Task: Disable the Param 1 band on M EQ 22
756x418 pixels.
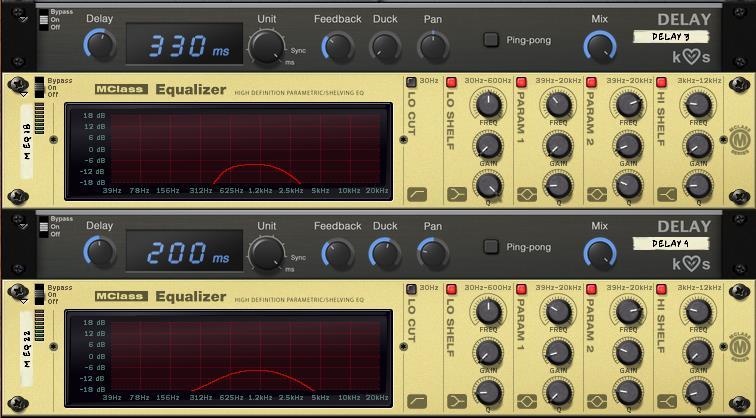Action: 521,289
